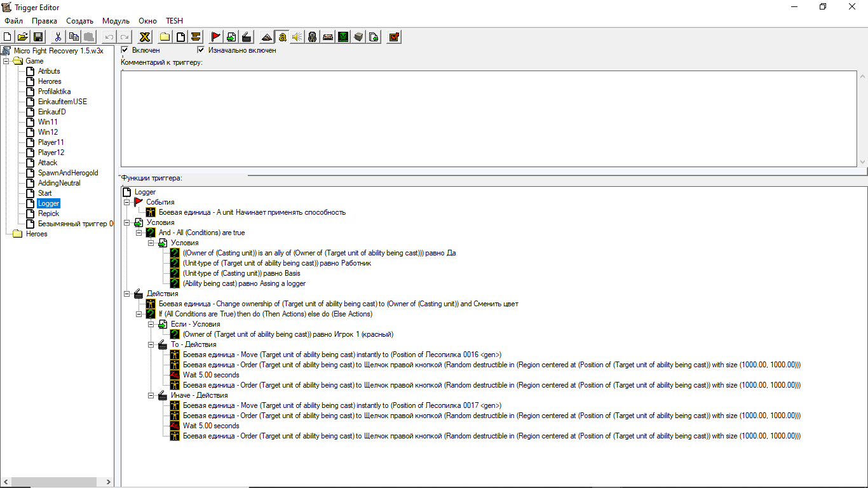Viewport: 868px width, 488px height.
Task: Collapse the And - All (Conditions) node
Action: tap(139, 233)
